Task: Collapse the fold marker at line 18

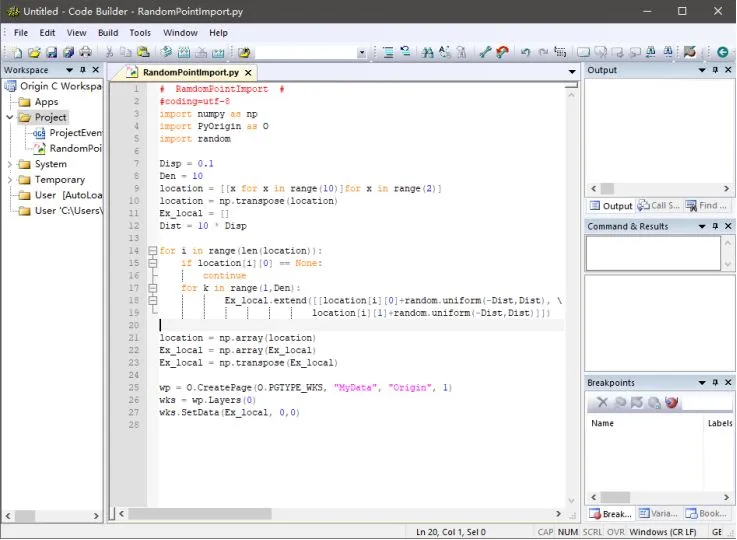Action: 153,300
